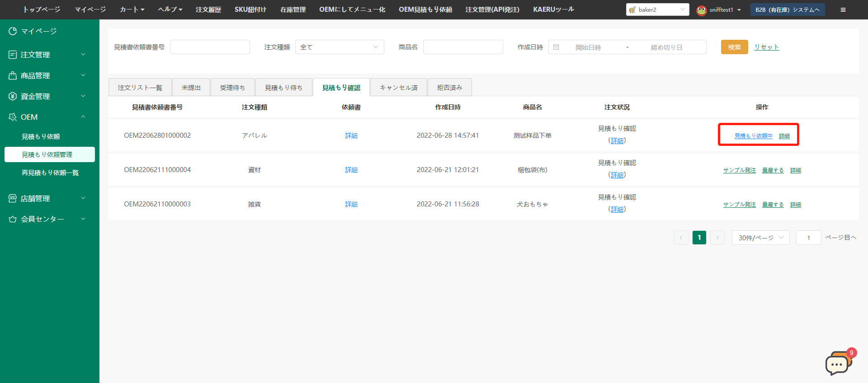Click product name 梱包袋(布) cell
The width and height of the screenshot is (868, 383).
533,170
